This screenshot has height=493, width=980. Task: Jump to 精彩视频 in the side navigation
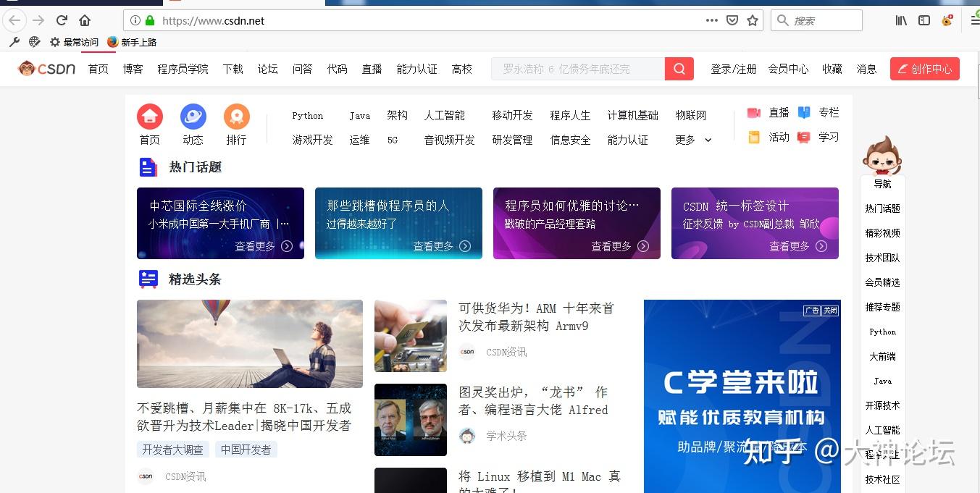click(x=882, y=233)
